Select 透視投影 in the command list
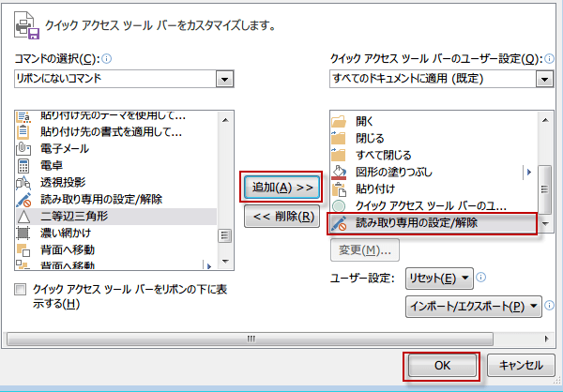The width and height of the screenshot is (563, 392). pos(116,182)
